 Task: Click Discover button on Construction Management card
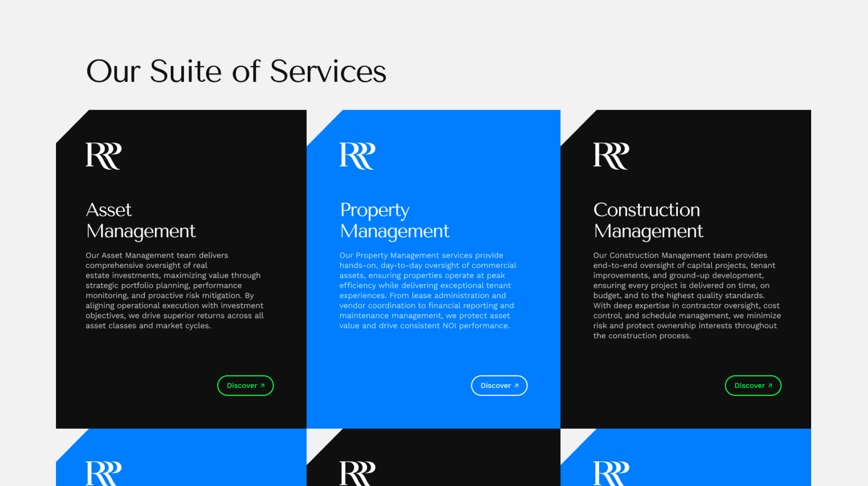[753, 386]
